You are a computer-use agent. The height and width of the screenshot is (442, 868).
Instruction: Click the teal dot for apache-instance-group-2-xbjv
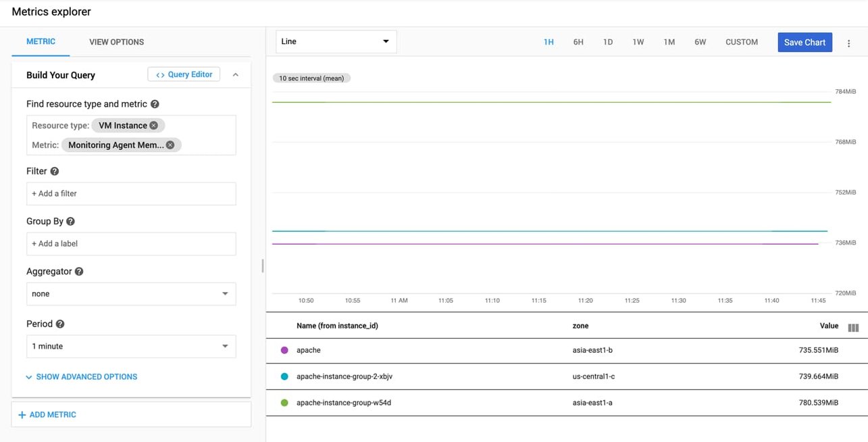point(284,376)
